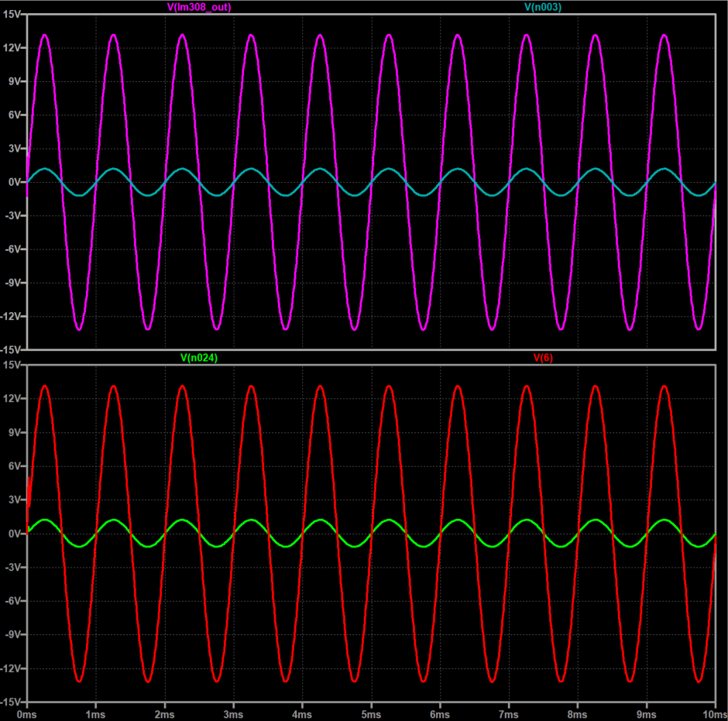Click 0V on the V(6) pane axis
This screenshot has width=728, height=721.
coord(14,534)
